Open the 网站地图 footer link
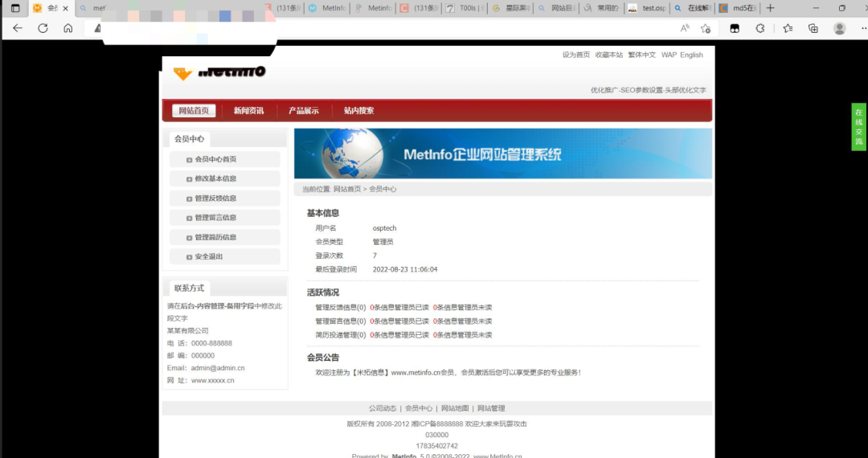Image resolution: width=868 pixels, height=458 pixels. pos(455,408)
